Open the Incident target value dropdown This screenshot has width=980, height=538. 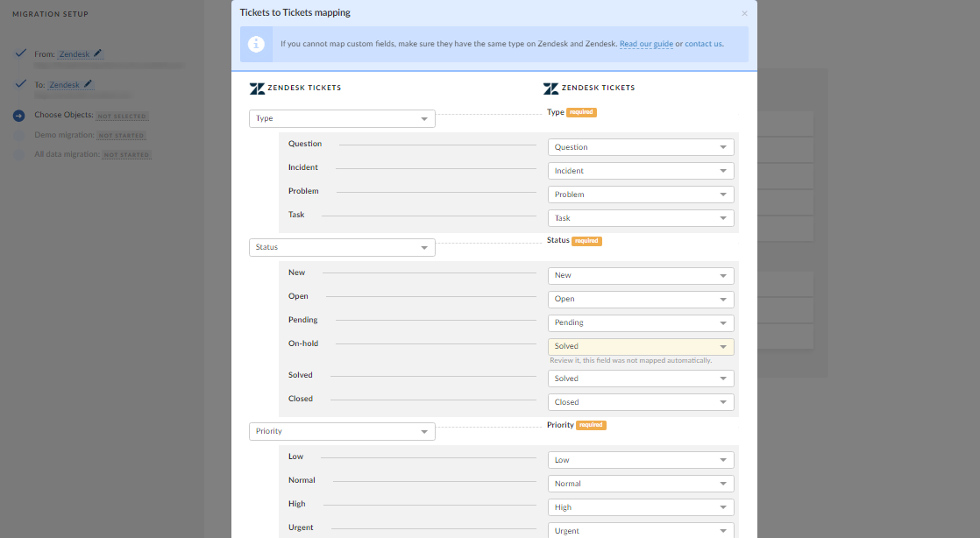tap(641, 171)
